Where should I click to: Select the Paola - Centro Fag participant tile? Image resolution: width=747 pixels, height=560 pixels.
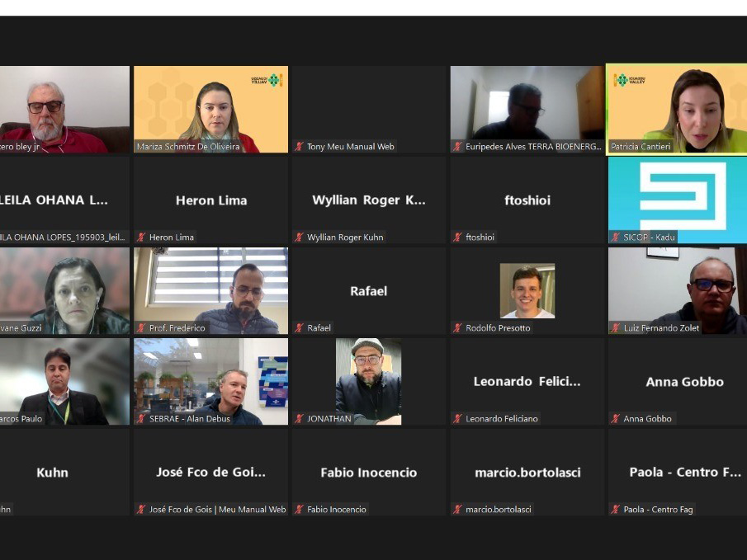point(678,473)
